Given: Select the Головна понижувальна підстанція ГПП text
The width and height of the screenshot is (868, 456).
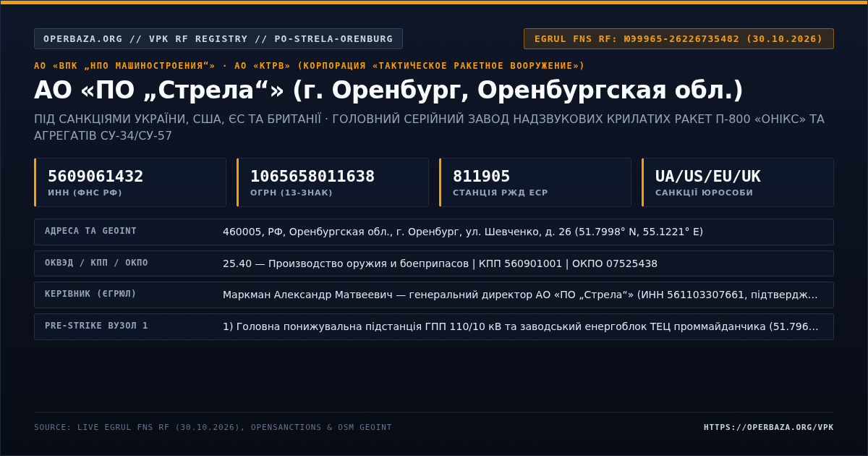Looking at the screenshot, I should pos(521,326).
